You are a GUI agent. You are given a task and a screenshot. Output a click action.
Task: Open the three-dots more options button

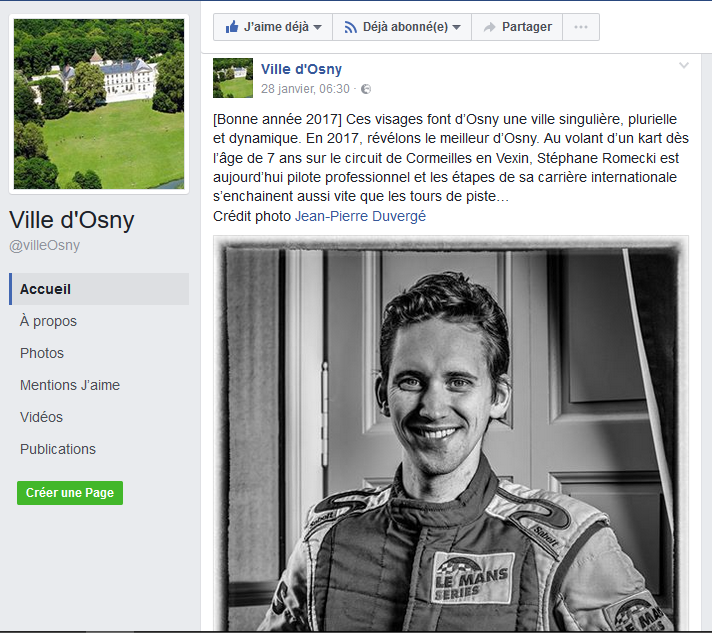click(581, 27)
